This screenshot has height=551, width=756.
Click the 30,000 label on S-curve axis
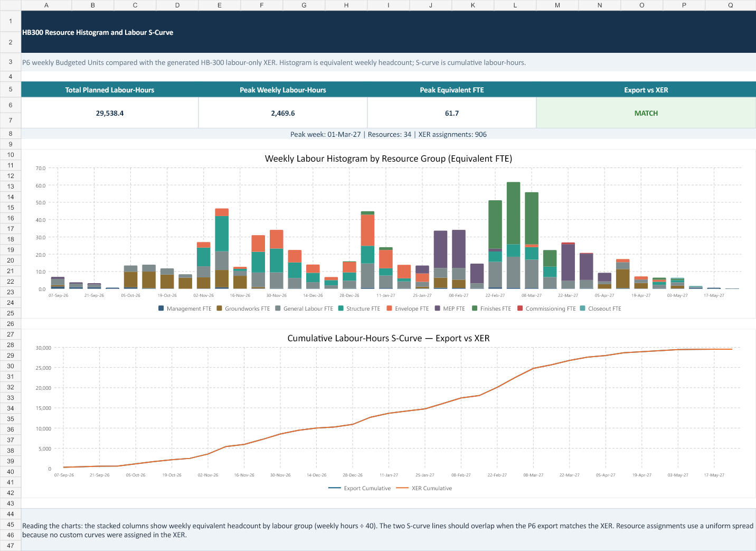click(43, 348)
